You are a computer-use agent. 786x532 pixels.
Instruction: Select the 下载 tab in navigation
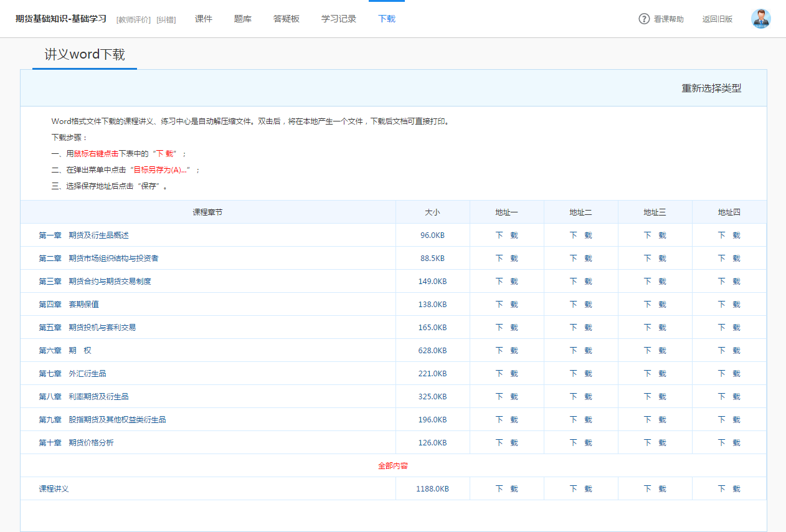387,19
